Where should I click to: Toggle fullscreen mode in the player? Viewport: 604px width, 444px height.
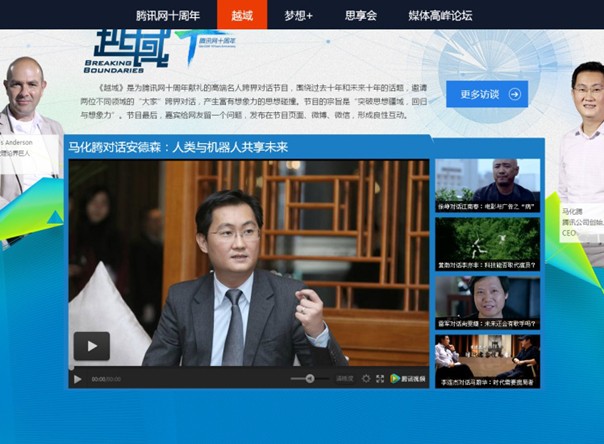[380, 379]
